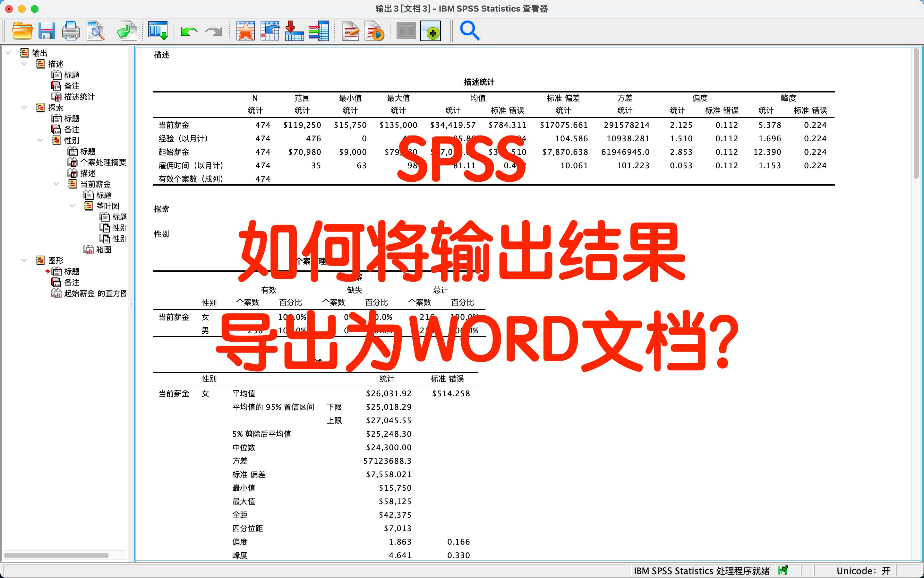Collapse the 当前薪金 outline node
Screen dimensions: 924x578
coord(56,184)
